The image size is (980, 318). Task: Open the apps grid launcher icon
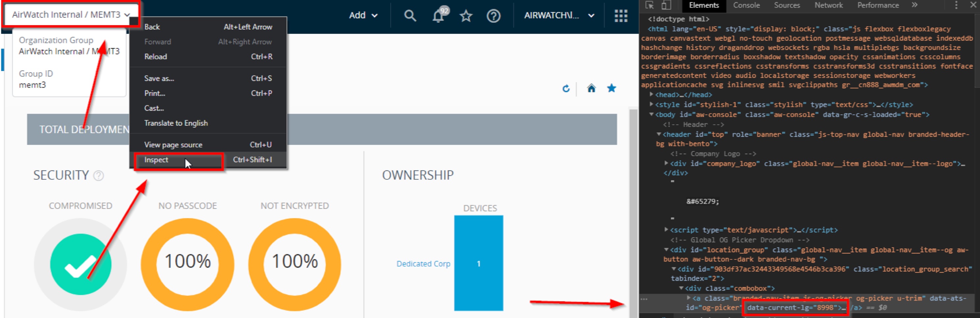pos(621,16)
